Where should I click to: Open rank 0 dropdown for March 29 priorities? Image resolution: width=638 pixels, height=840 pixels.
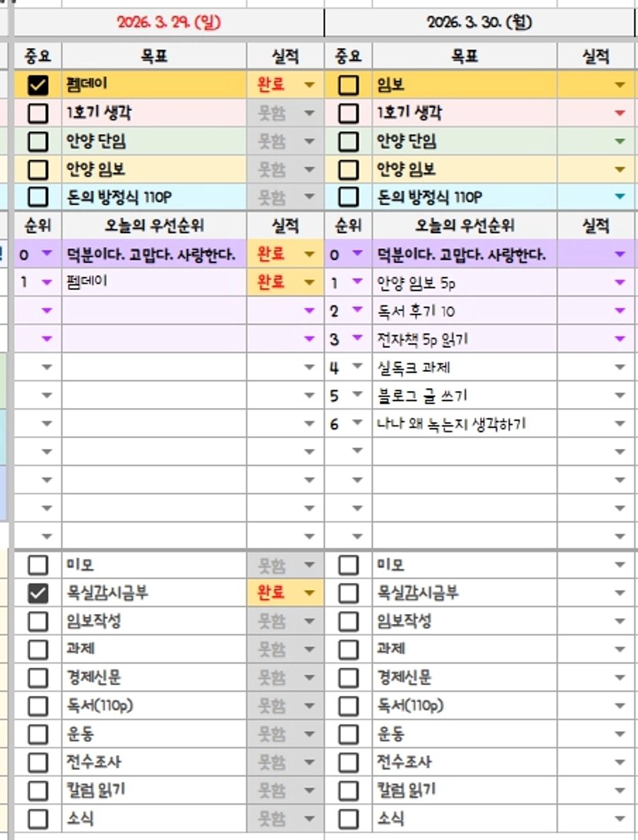point(46,254)
